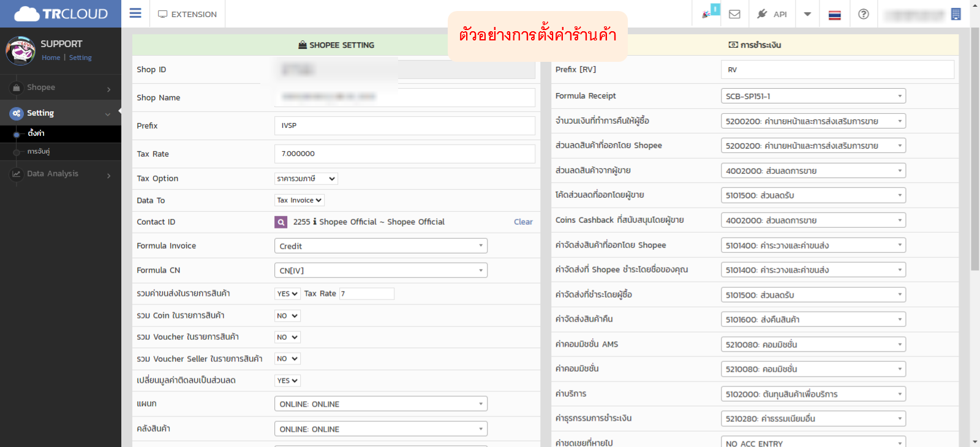Open จำนวนเงินที่ทำการคืนให้ผู้ซื้อ account dropdown
Screen dimensions: 980x447
click(813, 121)
